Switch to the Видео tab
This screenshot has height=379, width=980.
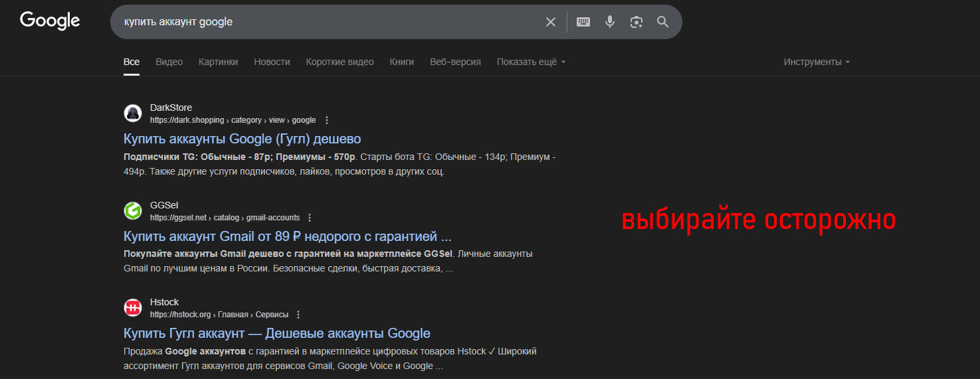(x=169, y=62)
